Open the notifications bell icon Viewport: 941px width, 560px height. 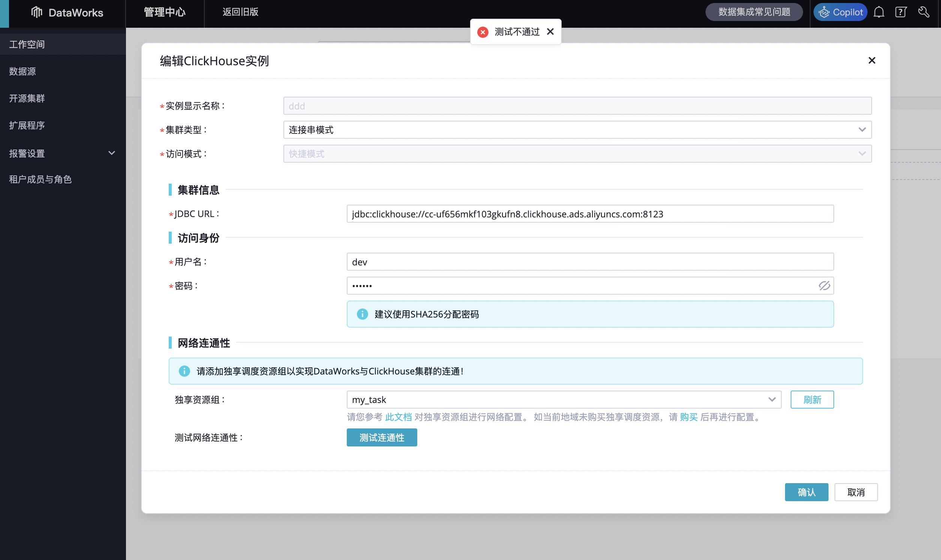[879, 12]
